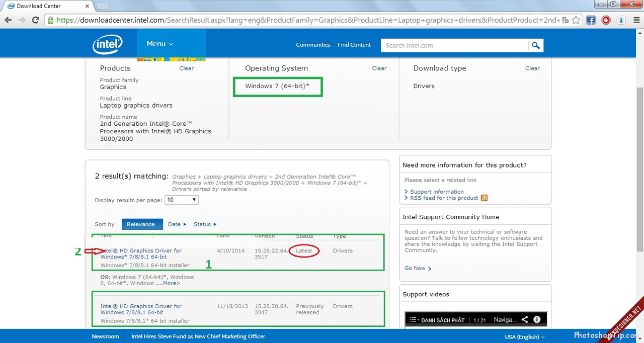The height and width of the screenshot is (343, 644).
Task: Click the Drivers download type value
Action: pos(424,86)
